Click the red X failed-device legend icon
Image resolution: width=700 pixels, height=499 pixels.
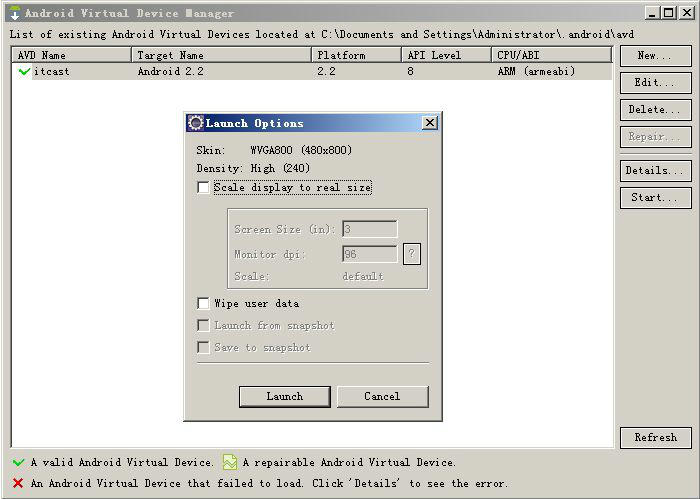(x=18, y=483)
